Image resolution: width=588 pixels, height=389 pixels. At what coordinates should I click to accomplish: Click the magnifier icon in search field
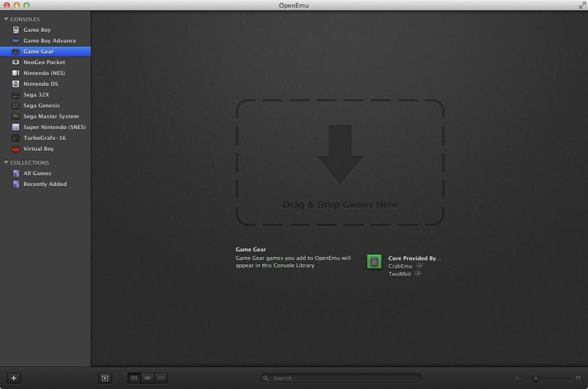pos(265,378)
